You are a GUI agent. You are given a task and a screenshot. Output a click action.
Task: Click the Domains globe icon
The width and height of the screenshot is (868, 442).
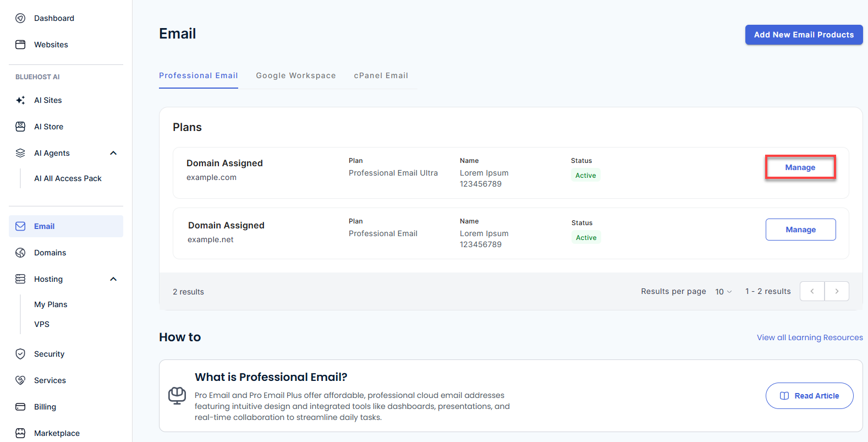pos(20,253)
